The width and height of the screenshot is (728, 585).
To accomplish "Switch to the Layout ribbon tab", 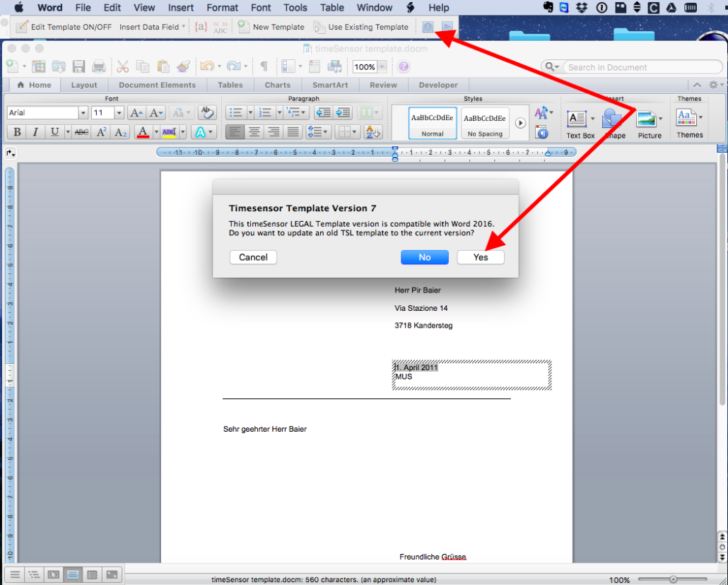I will point(84,85).
